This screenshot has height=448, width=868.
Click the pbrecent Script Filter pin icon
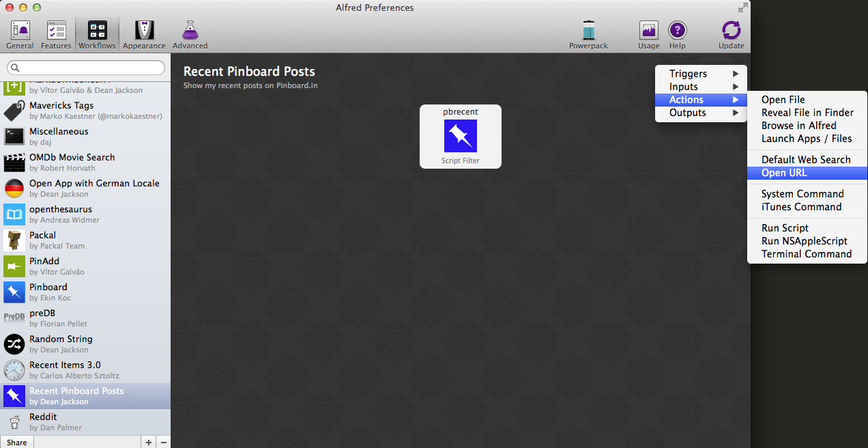tap(461, 136)
